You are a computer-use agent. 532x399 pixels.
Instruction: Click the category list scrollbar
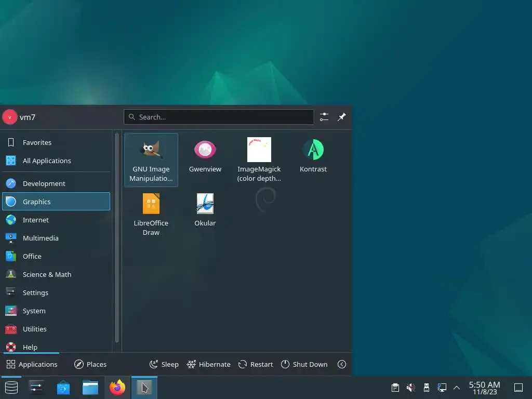[117, 237]
